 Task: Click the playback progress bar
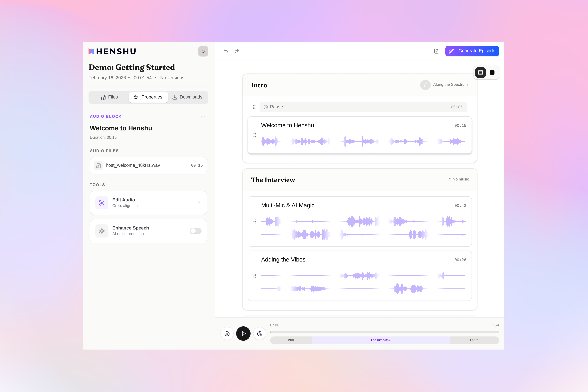pos(384,332)
